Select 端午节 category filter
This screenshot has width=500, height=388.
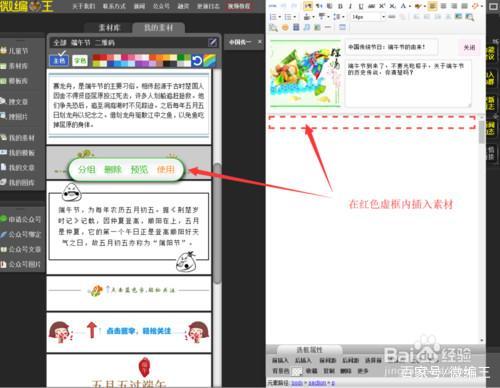[x=81, y=43]
